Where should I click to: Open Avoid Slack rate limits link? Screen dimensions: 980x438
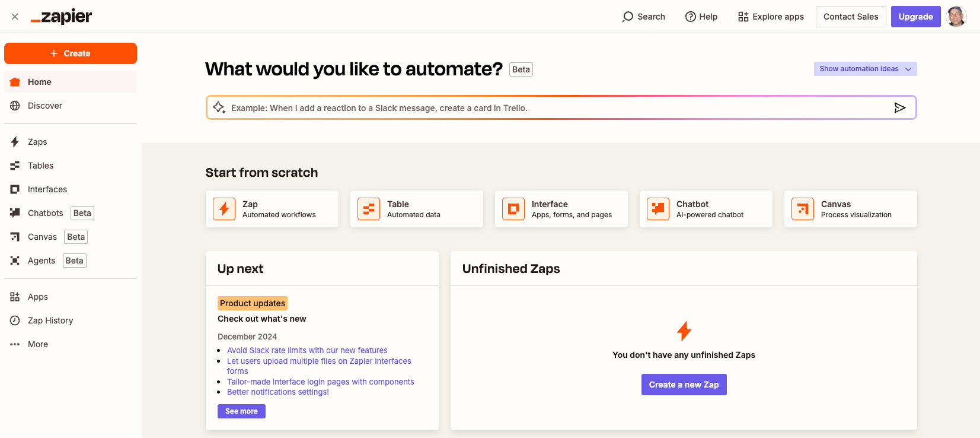[307, 351]
